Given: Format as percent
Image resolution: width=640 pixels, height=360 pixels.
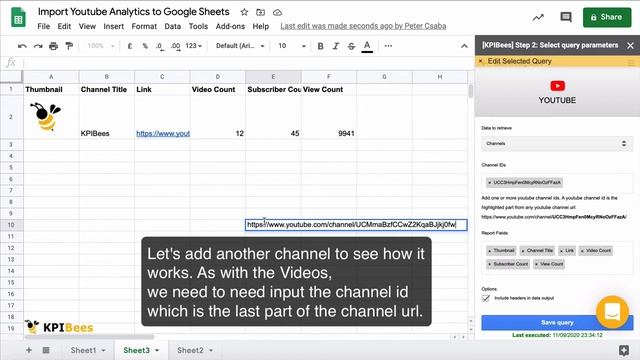Looking at the screenshot, I should coord(145,46).
